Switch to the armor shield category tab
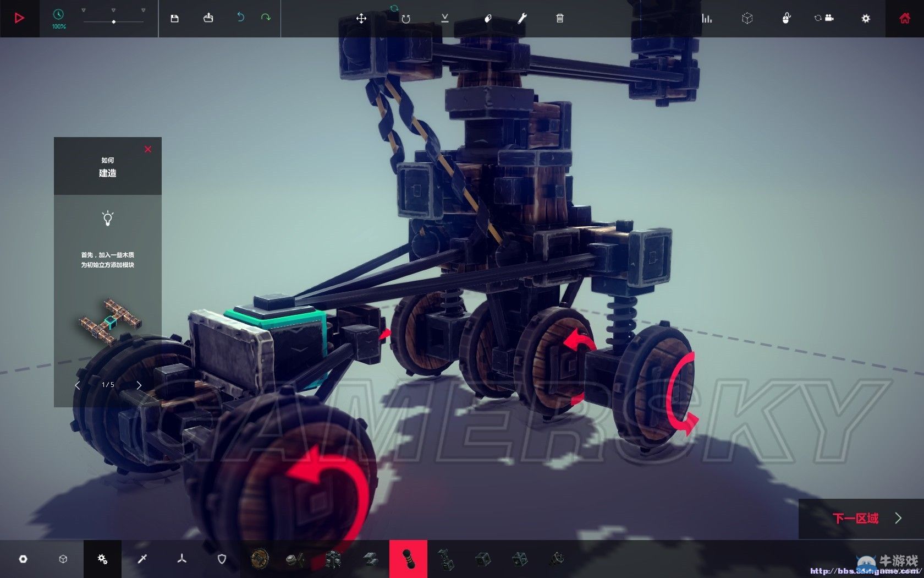 [222, 559]
